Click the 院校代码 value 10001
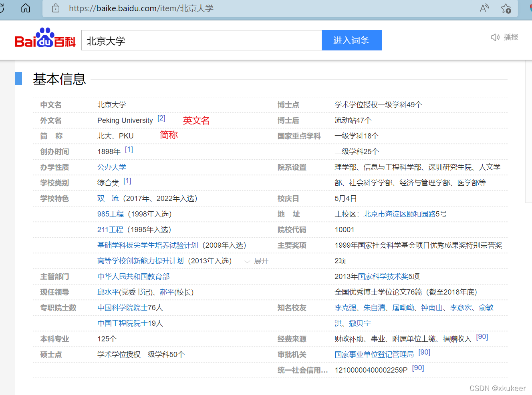 (x=345, y=230)
